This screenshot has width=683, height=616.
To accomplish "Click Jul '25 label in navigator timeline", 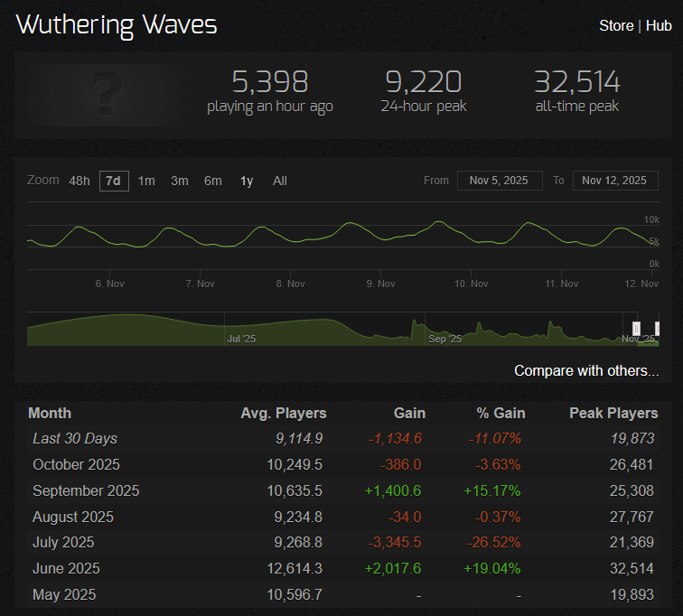I will point(241,339).
